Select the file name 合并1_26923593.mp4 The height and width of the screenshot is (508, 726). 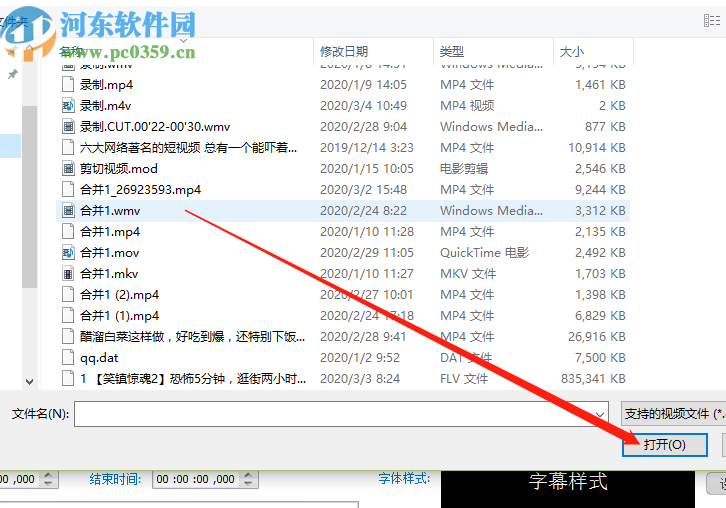[x=140, y=189]
